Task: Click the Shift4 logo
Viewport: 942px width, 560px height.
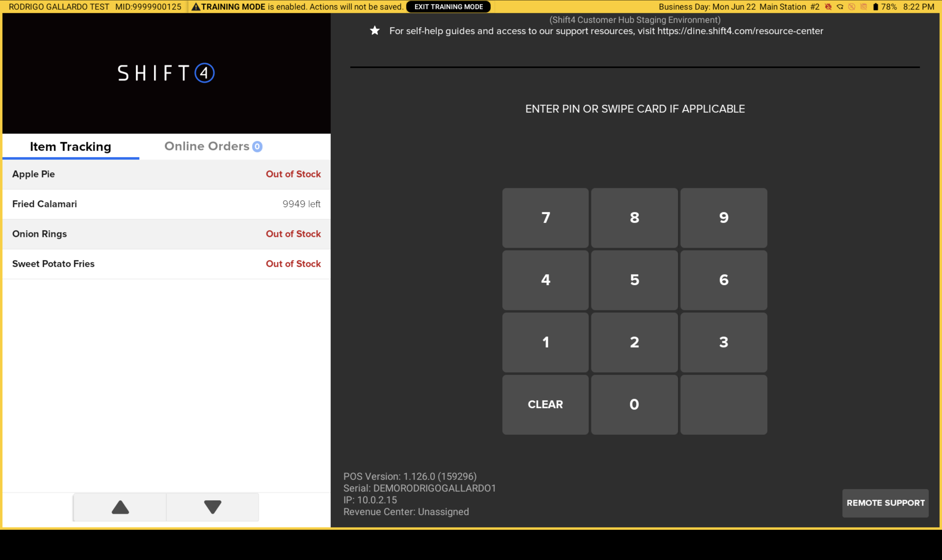Action: pyautogui.click(x=166, y=73)
